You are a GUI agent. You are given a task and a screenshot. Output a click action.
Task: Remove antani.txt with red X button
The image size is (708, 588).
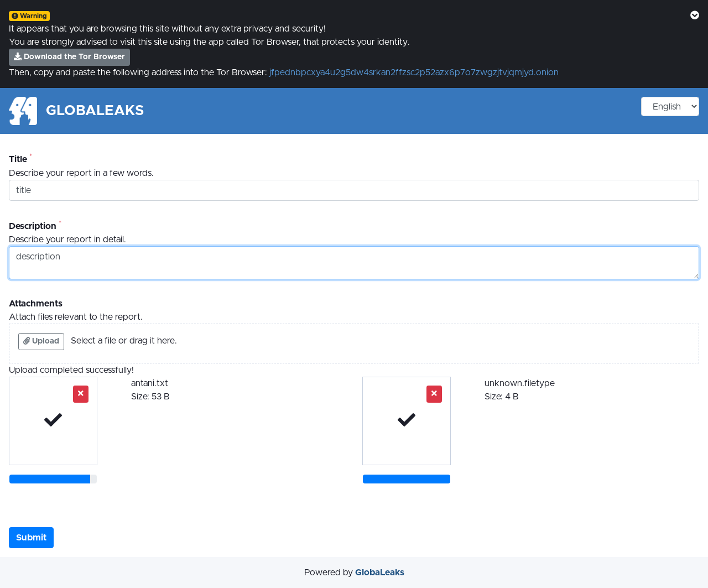(81, 394)
